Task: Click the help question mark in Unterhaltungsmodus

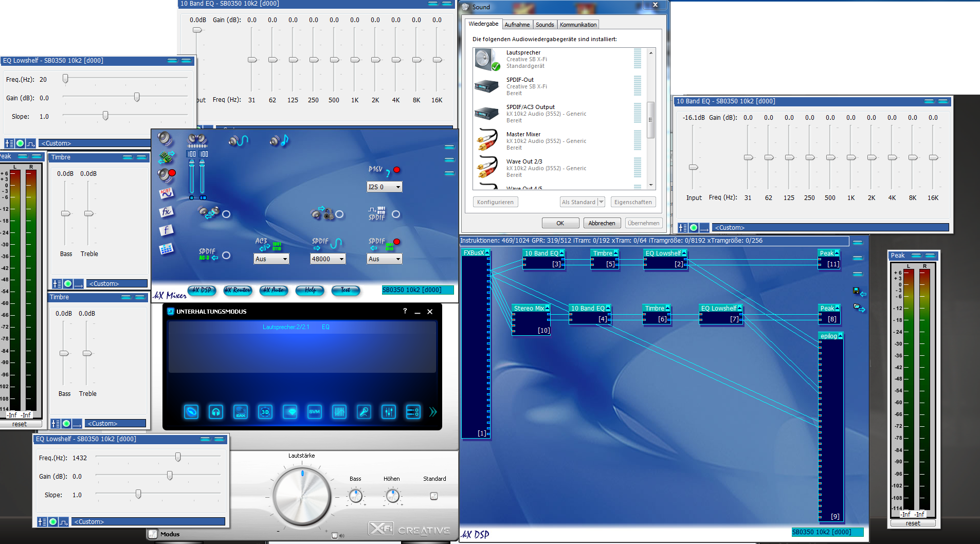Action: point(405,311)
